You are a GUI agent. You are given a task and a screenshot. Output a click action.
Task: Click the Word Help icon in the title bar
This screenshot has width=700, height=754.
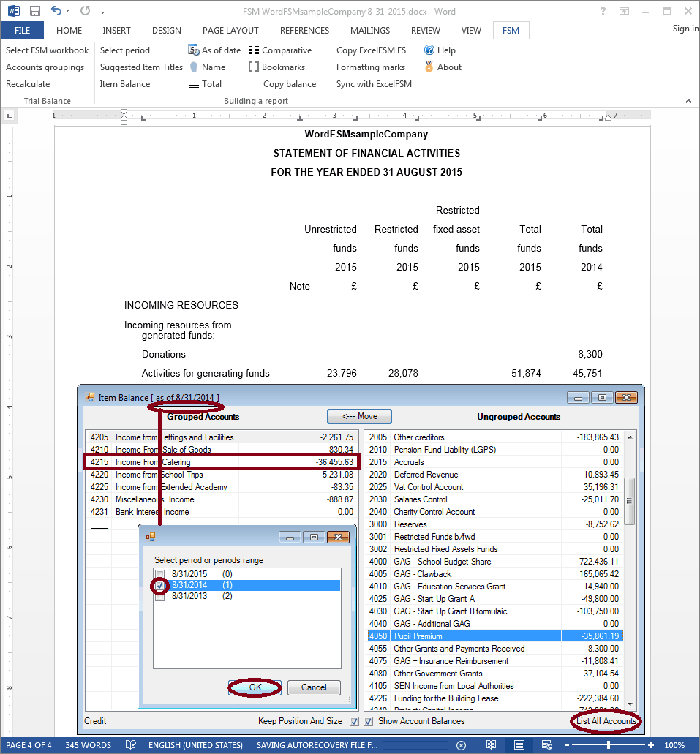pos(603,11)
